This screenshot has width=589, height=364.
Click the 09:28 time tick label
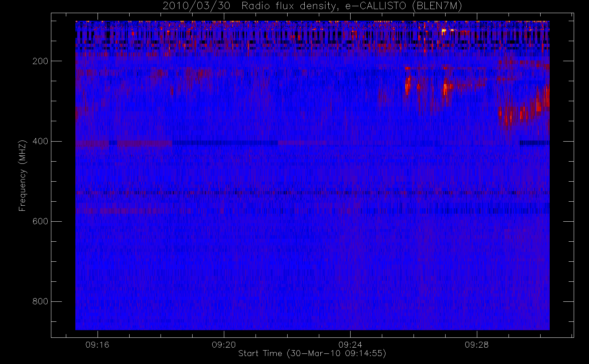click(x=477, y=345)
